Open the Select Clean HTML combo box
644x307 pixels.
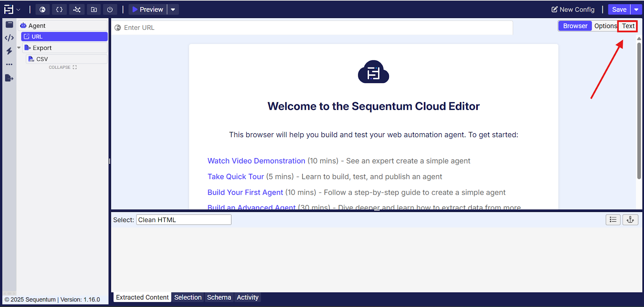click(184, 220)
